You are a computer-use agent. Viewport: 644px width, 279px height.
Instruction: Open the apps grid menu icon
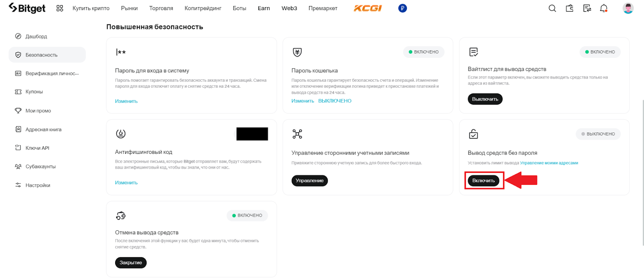(60, 8)
